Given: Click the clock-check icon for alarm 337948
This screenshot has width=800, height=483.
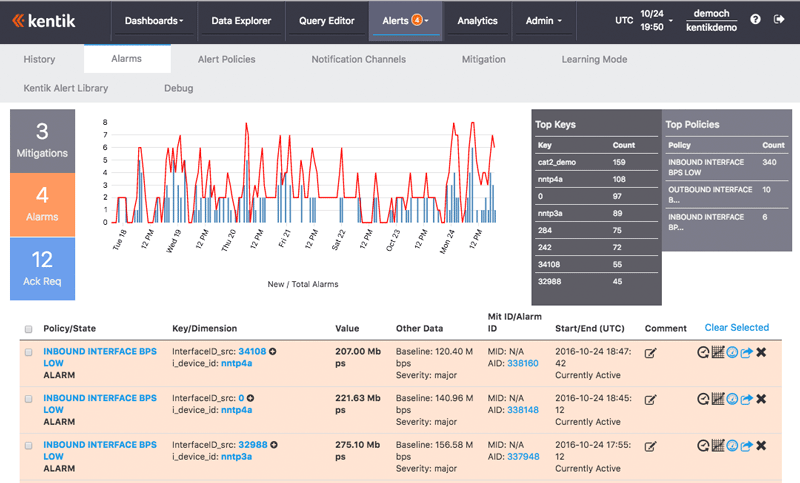Looking at the screenshot, I should click(703, 445).
